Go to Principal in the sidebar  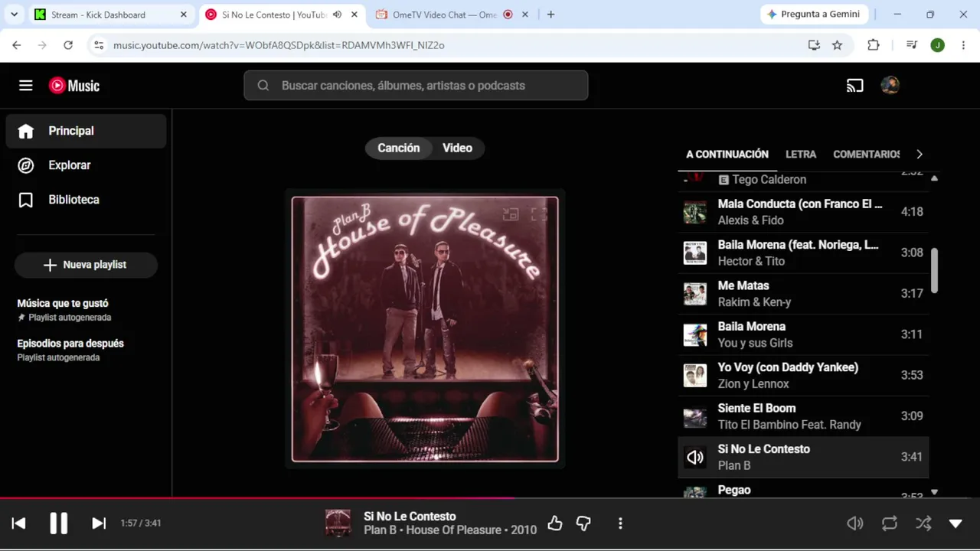coord(86,131)
